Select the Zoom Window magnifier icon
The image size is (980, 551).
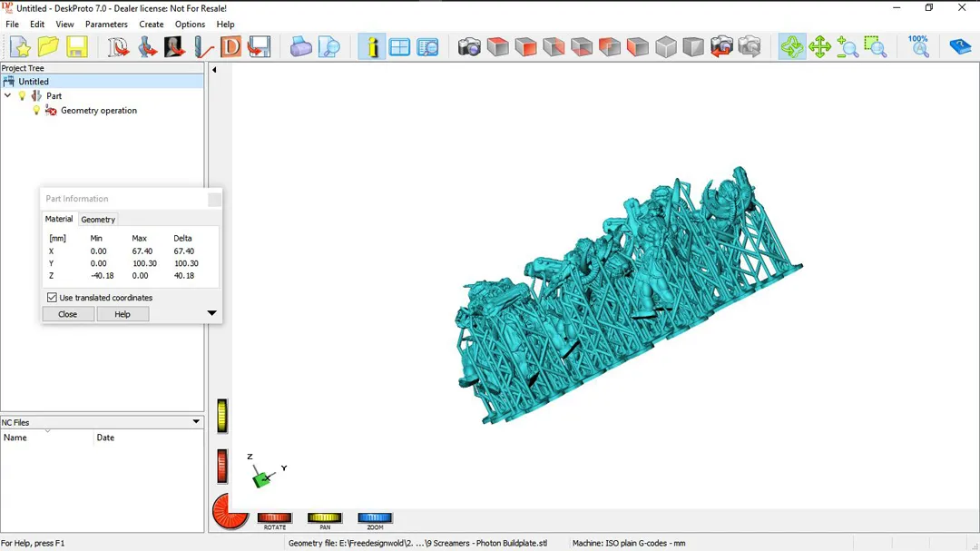click(875, 47)
